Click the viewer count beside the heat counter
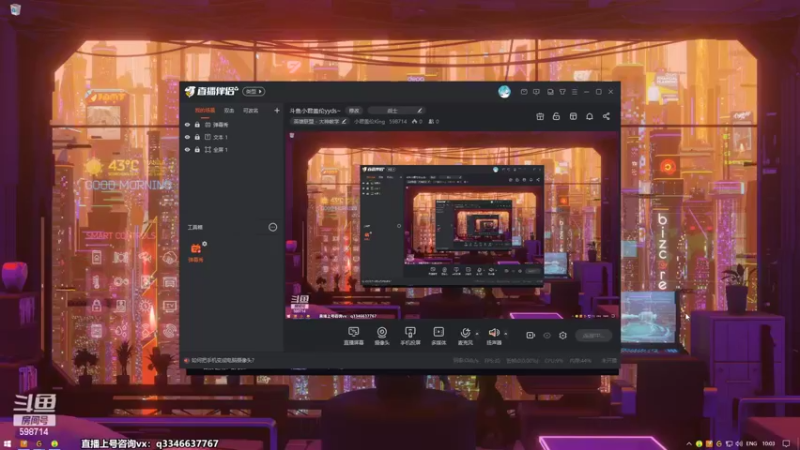800x450 pixels. (434, 121)
